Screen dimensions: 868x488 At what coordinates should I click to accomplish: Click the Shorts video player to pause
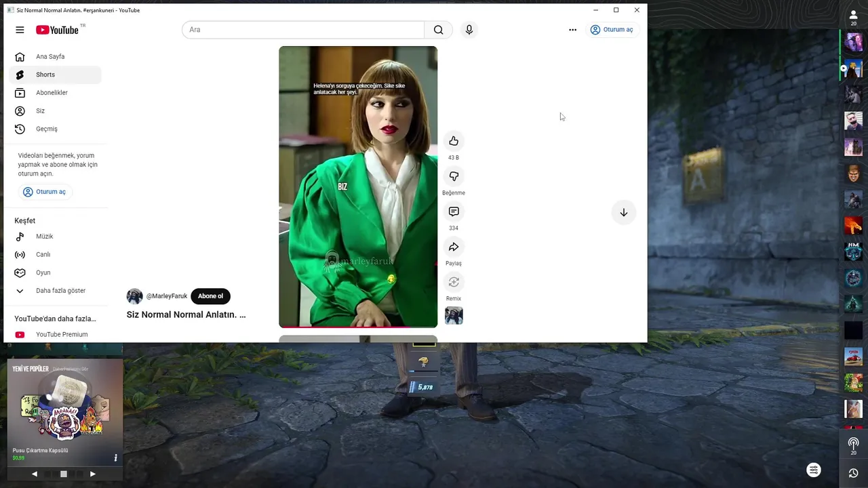358,187
